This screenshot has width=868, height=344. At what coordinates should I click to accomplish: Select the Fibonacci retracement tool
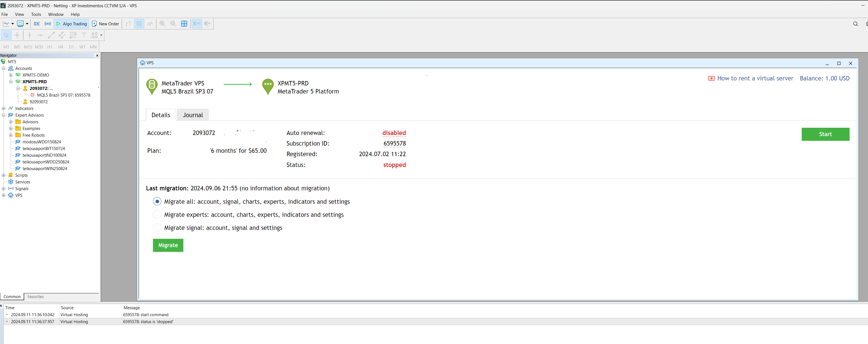(73, 35)
